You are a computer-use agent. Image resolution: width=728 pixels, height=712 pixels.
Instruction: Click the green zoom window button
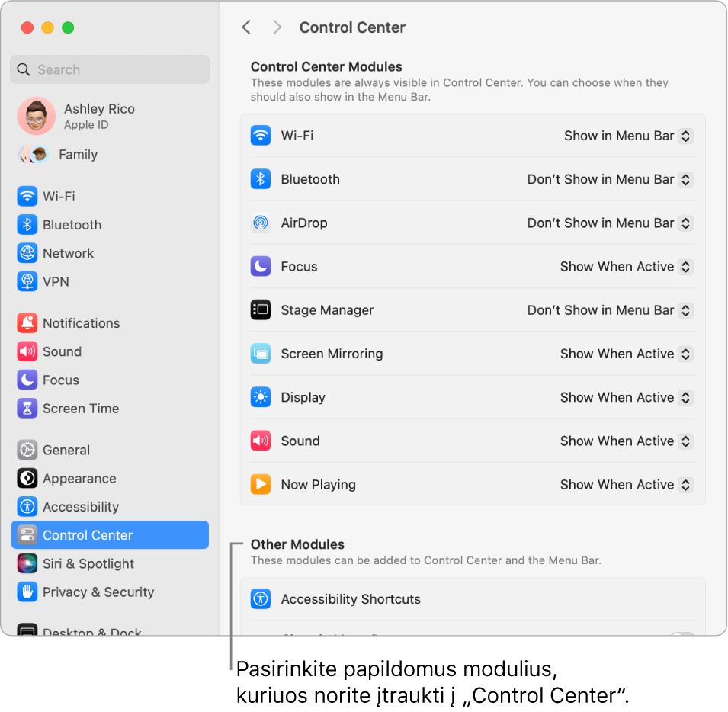click(x=68, y=28)
